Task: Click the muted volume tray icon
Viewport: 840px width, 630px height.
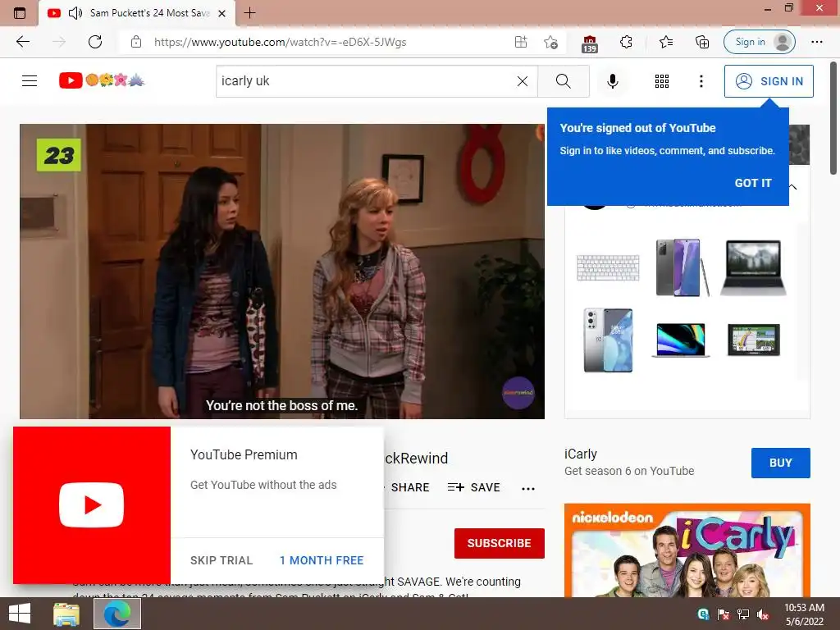Action: click(763, 614)
